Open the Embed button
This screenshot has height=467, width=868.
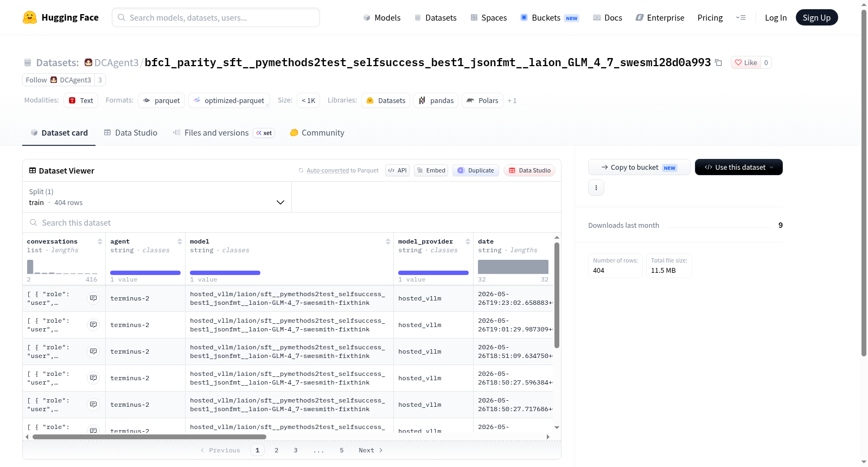point(431,170)
